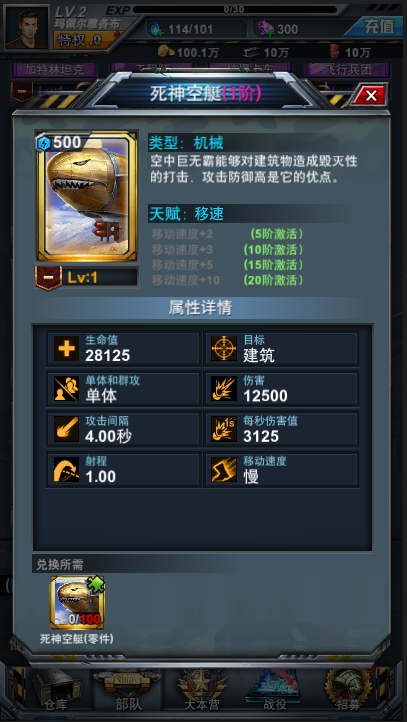
Task: Click the crosshair target icon beside 目标
Action: point(224,349)
